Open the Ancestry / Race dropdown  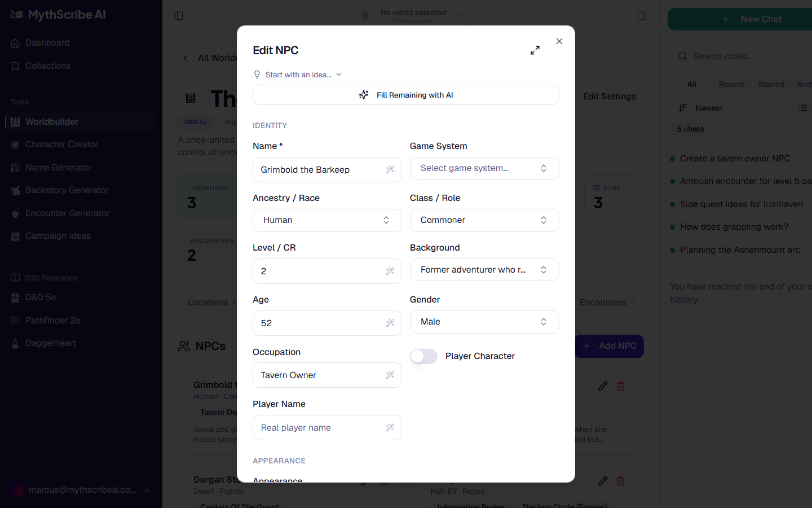pyautogui.click(x=327, y=220)
